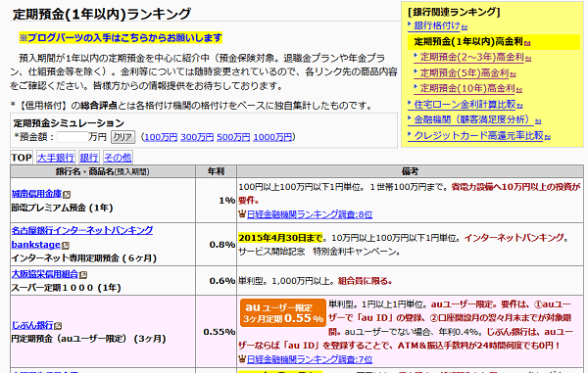
Task: Focus the deposit amount input field
Action: click(x=73, y=137)
